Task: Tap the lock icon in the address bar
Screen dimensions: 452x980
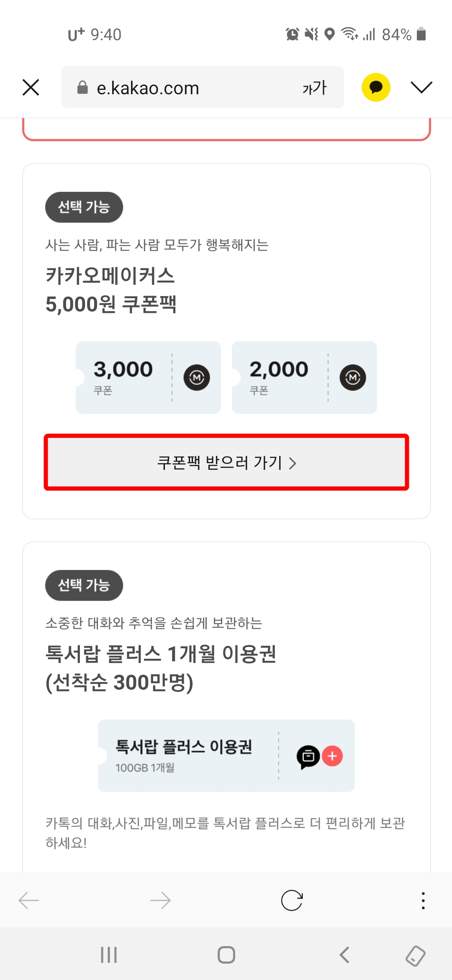Action: click(x=82, y=87)
